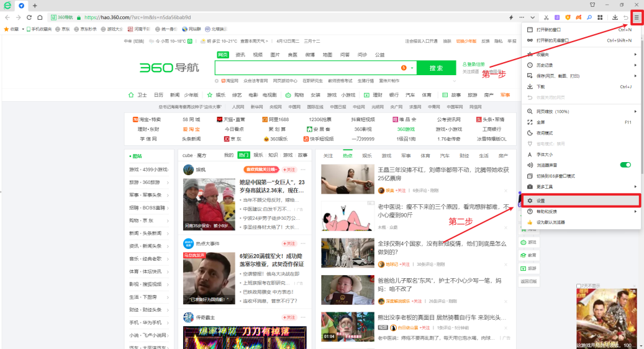Open 设置 from the menu
Screen dimensions: 644x349
coord(581,201)
